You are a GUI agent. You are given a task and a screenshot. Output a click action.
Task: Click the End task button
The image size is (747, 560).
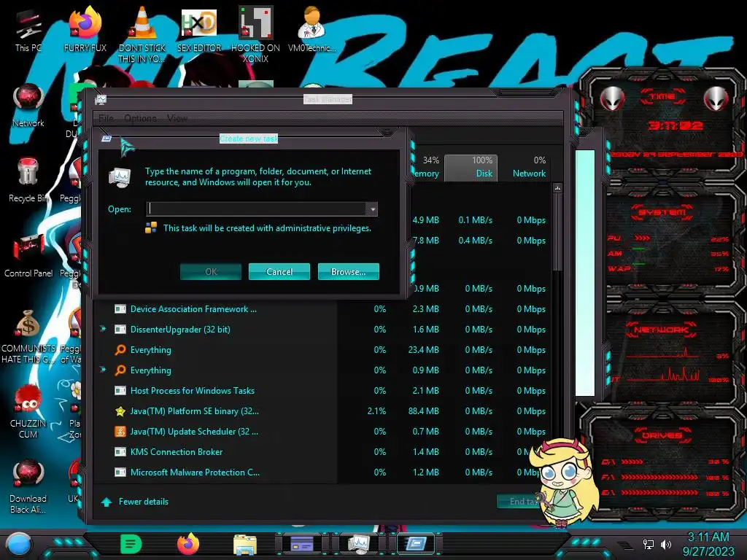519,502
